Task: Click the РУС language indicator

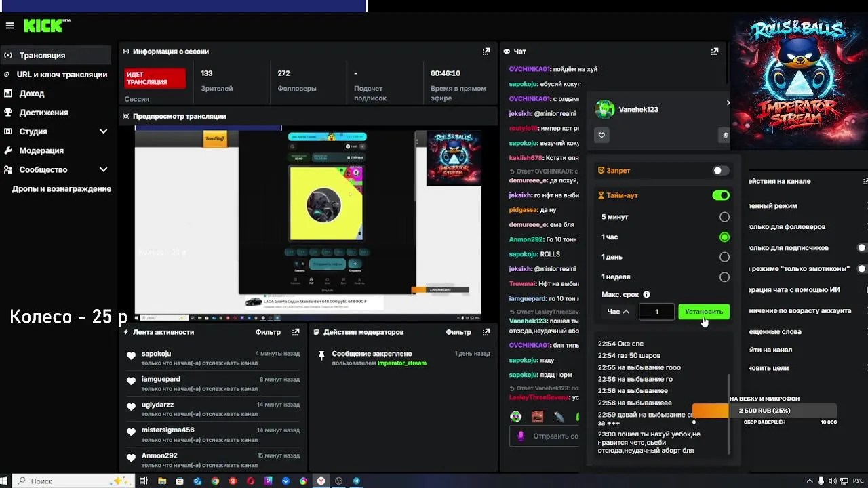Action: [x=859, y=481]
